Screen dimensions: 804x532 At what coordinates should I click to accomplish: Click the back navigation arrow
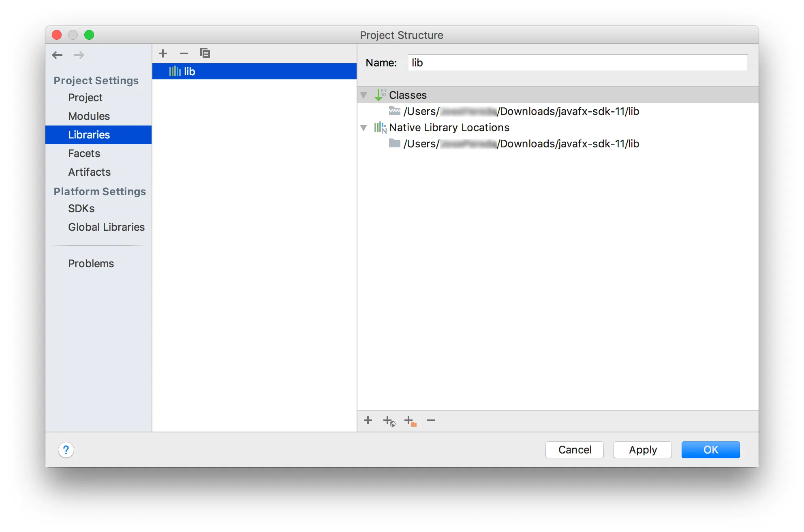[x=58, y=55]
